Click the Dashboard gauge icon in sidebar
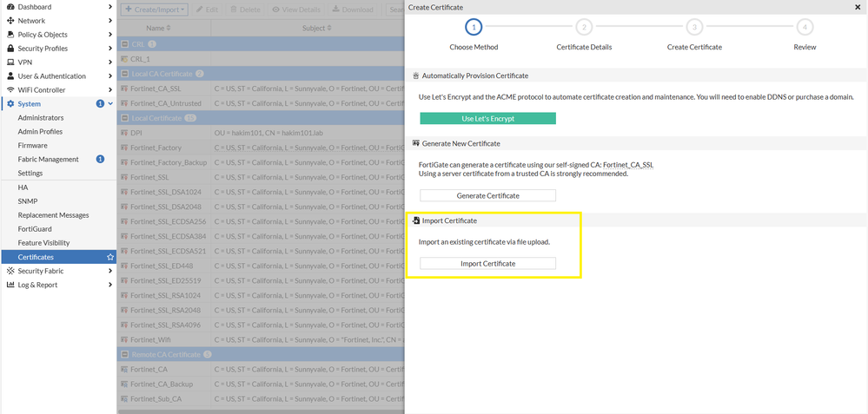Screen dimensions: 868x414 coord(10,7)
